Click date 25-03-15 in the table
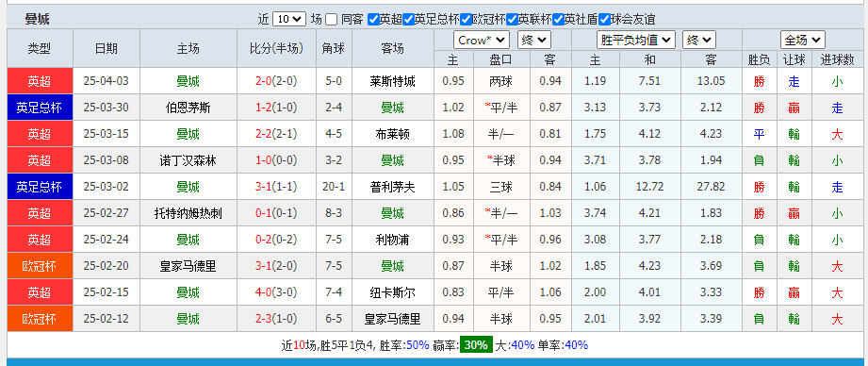The image size is (868, 366). 106,134
